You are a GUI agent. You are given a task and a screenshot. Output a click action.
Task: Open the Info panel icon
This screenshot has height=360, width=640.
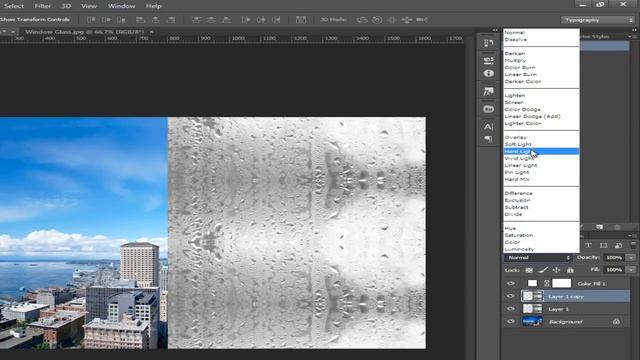click(488, 73)
